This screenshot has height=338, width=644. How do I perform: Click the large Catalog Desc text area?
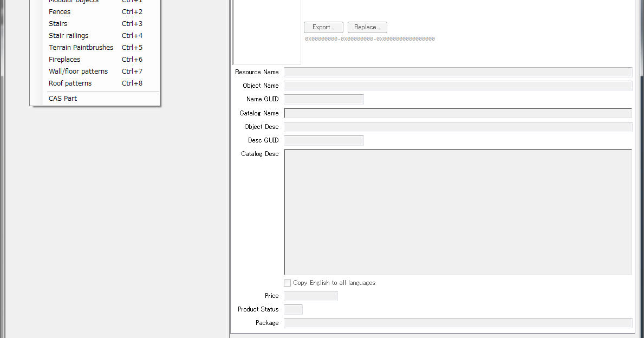[458, 211]
